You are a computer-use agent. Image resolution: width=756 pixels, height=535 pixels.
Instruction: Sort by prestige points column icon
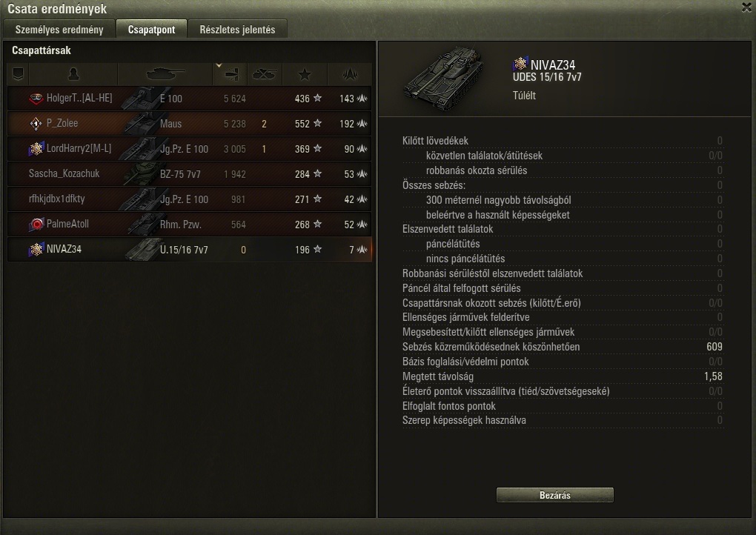coord(350,74)
